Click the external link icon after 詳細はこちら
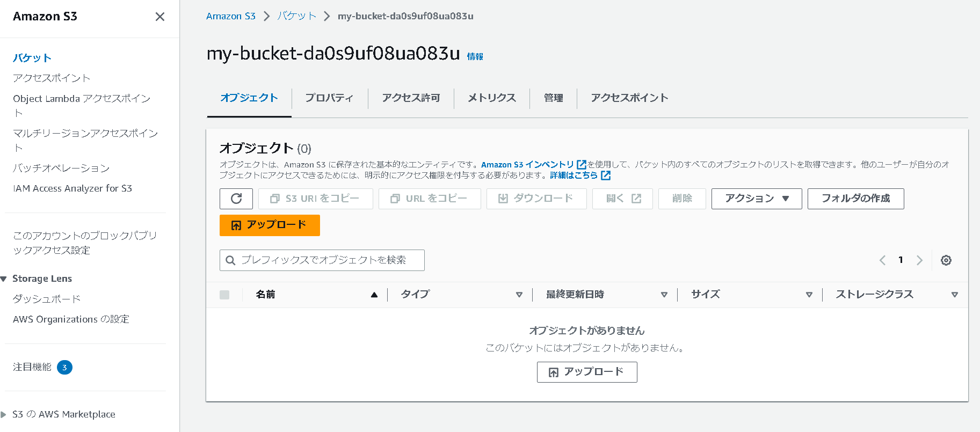The image size is (980, 432). tap(606, 175)
